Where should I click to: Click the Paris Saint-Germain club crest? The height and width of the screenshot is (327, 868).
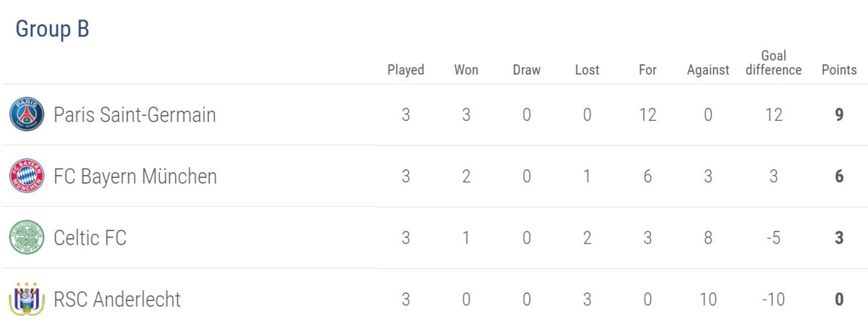pos(27,115)
